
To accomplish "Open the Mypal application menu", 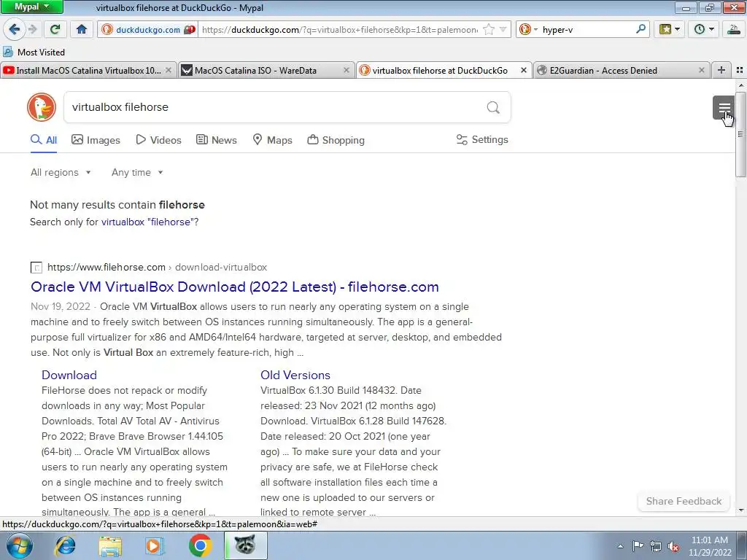I will click(x=31, y=7).
